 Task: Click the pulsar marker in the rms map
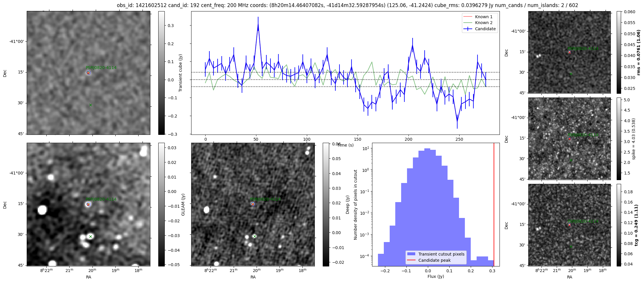[569, 52]
